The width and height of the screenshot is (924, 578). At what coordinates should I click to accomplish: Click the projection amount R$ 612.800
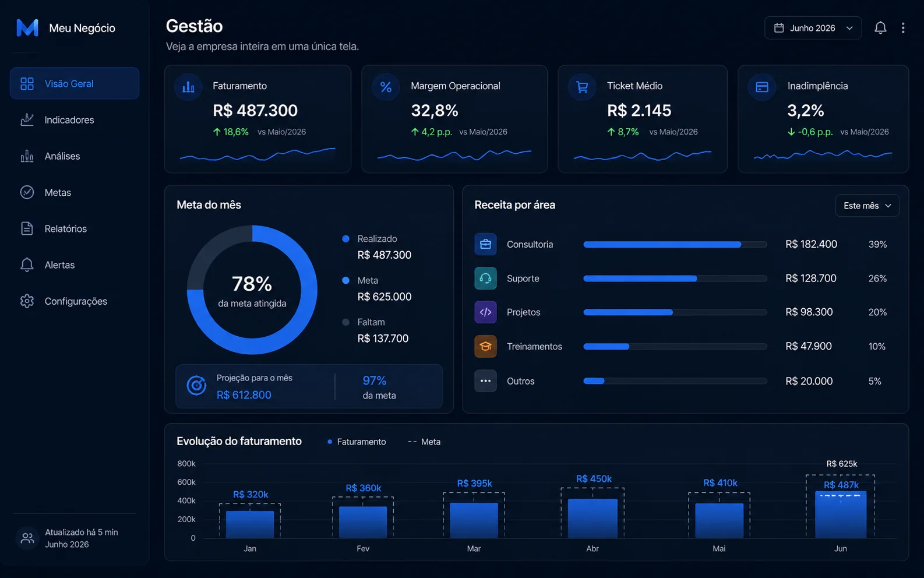tap(244, 394)
